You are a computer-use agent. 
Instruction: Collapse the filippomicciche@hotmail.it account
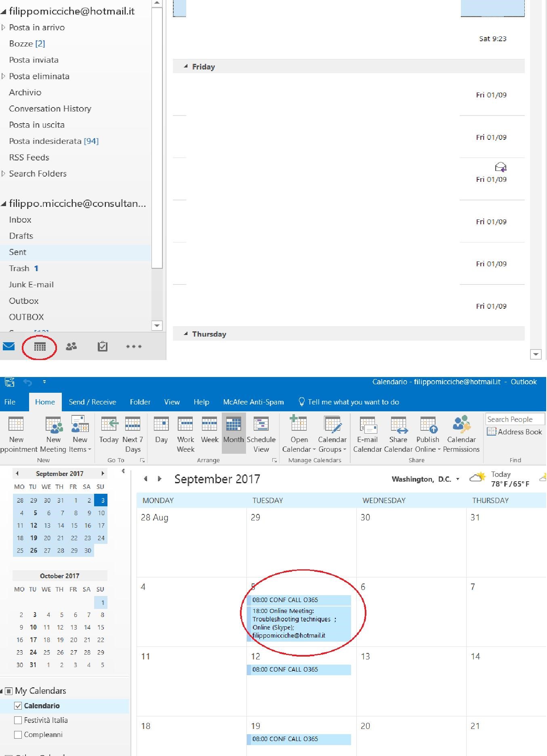pyautogui.click(x=3, y=12)
